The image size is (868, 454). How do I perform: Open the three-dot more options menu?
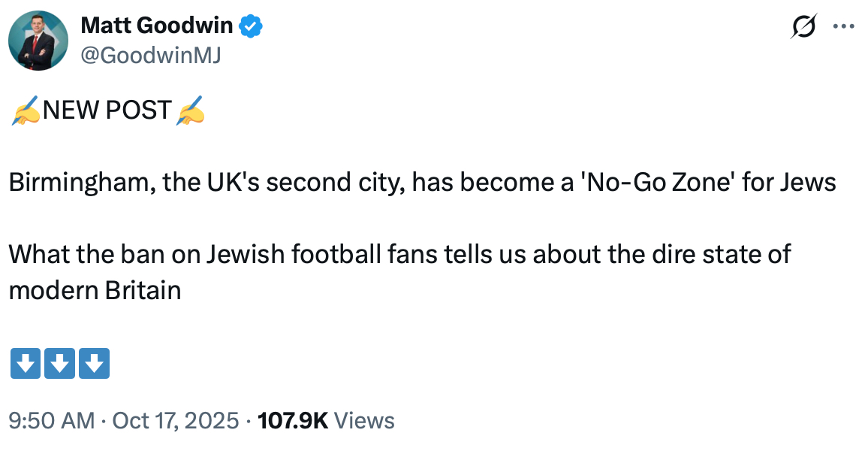click(844, 26)
